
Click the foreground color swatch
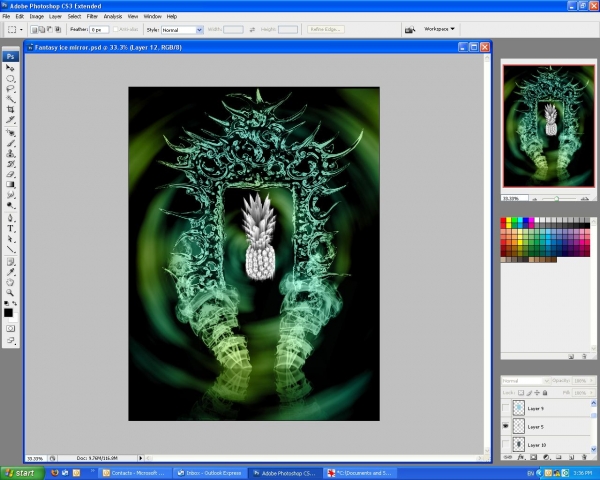click(8, 313)
